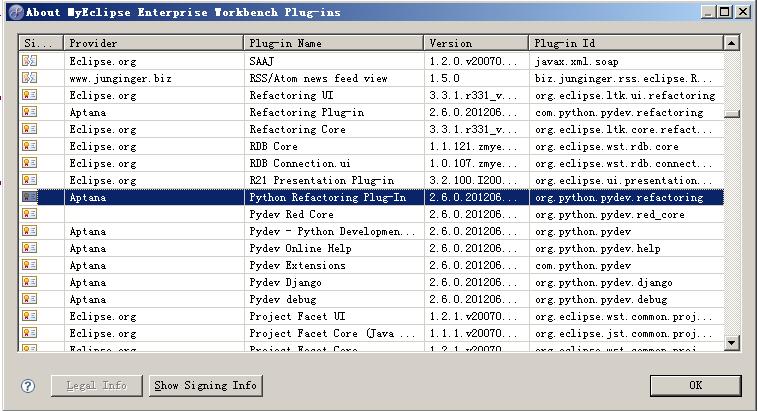Select the Project Facet UI cell
The height and width of the screenshot is (411, 759).
point(334,316)
